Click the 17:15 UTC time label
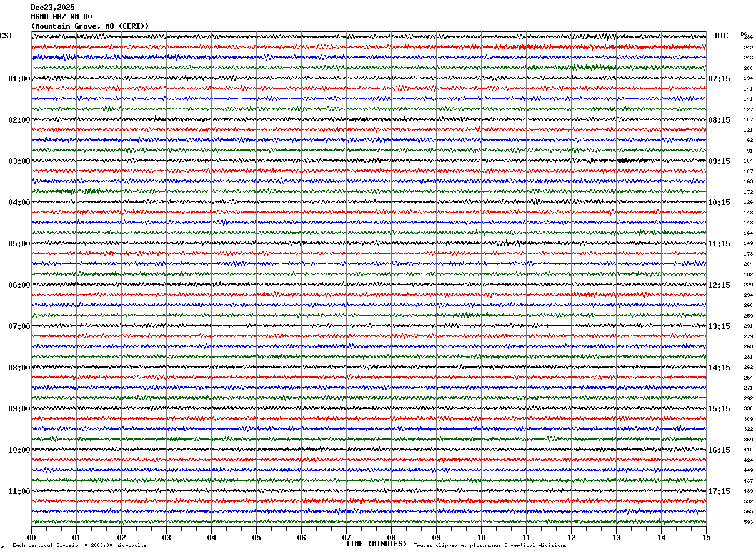 (719, 491)
